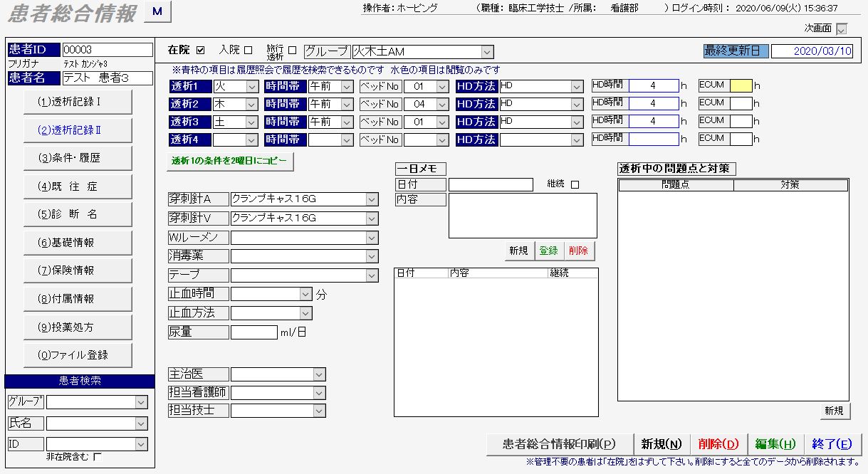Open the 穿刺針V dropdown

[x=372, y=218]
